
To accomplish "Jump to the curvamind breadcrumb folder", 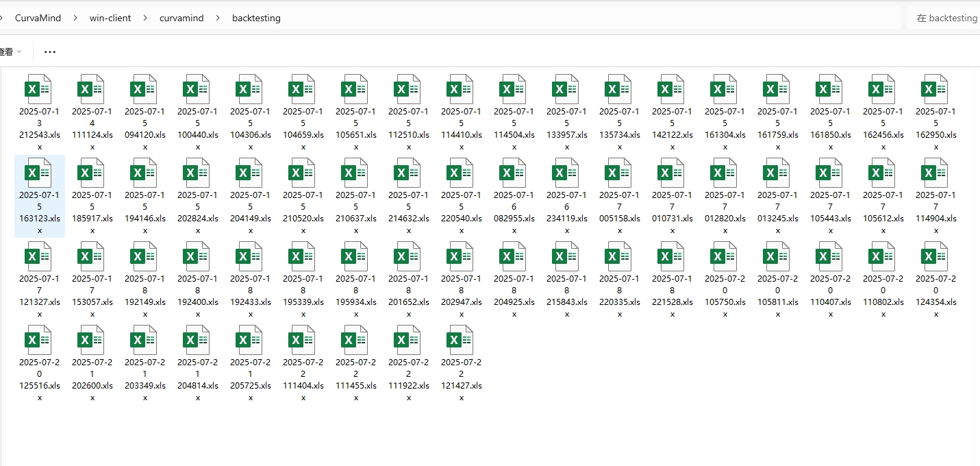I will coord(181,19).
